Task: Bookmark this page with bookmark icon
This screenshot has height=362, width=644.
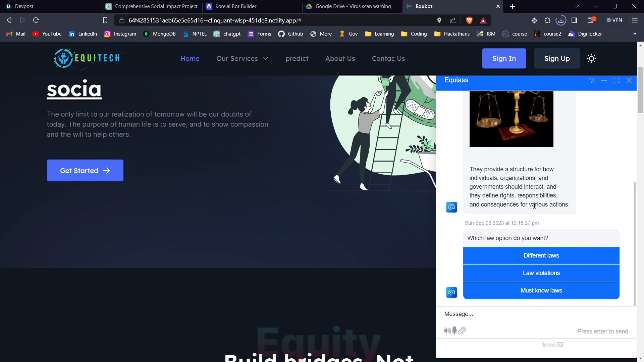Action: pos(105,20)
